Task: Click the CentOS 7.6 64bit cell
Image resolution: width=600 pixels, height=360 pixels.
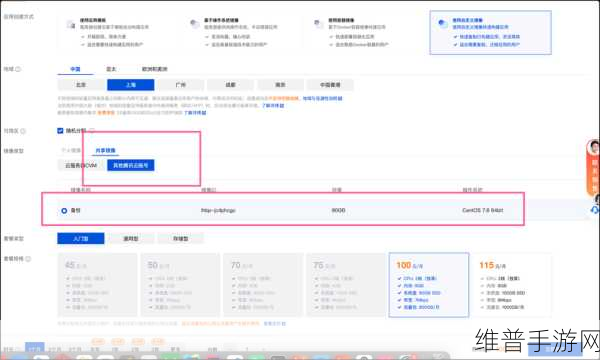Action: point(483,210)
